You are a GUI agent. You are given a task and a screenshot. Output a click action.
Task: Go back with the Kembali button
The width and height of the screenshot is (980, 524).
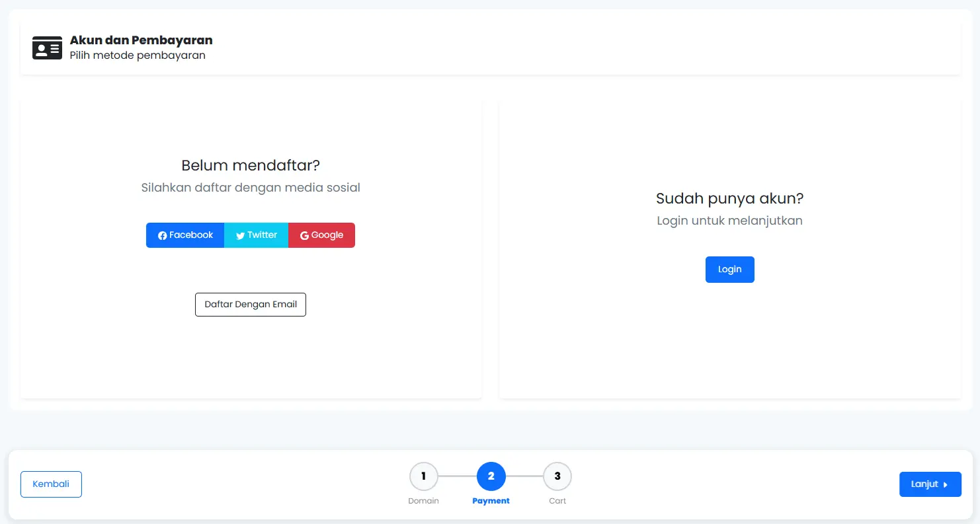pos(51,484)
